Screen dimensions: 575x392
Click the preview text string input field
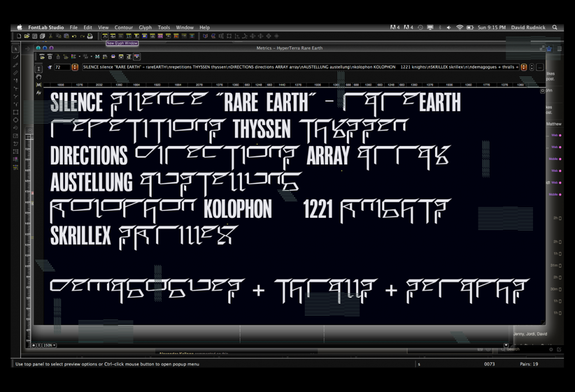301,67
